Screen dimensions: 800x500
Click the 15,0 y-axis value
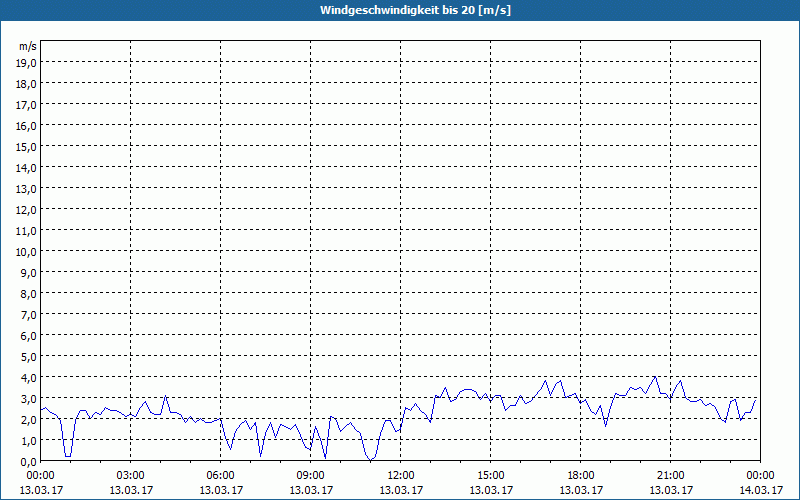28,146
